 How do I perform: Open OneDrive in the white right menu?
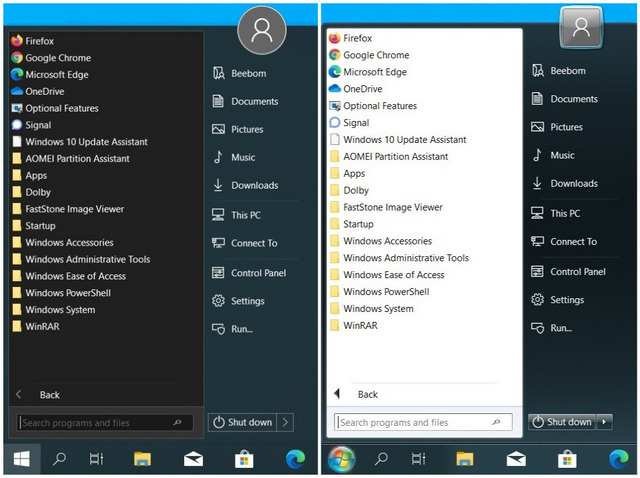tap(356, 89)
